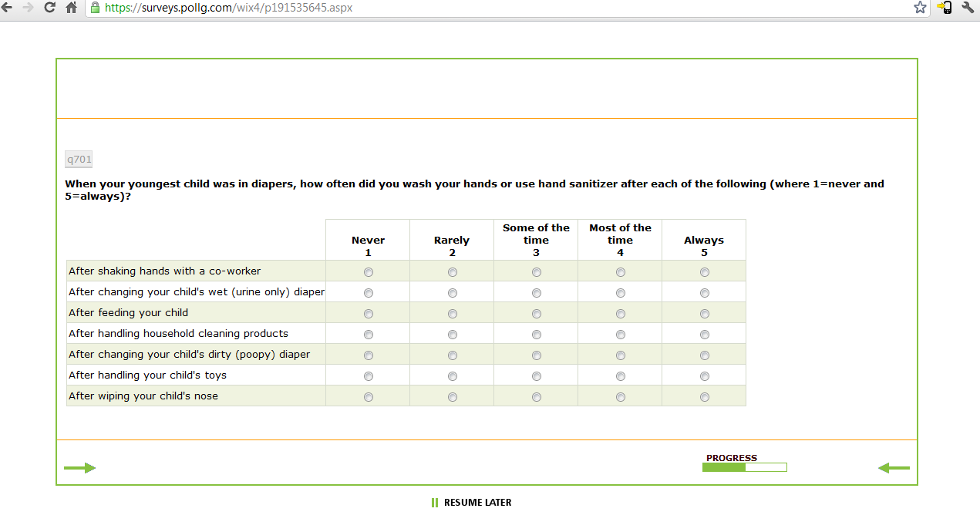
Task: Select Always for feeding your child
Action: (x=704, y=314)
